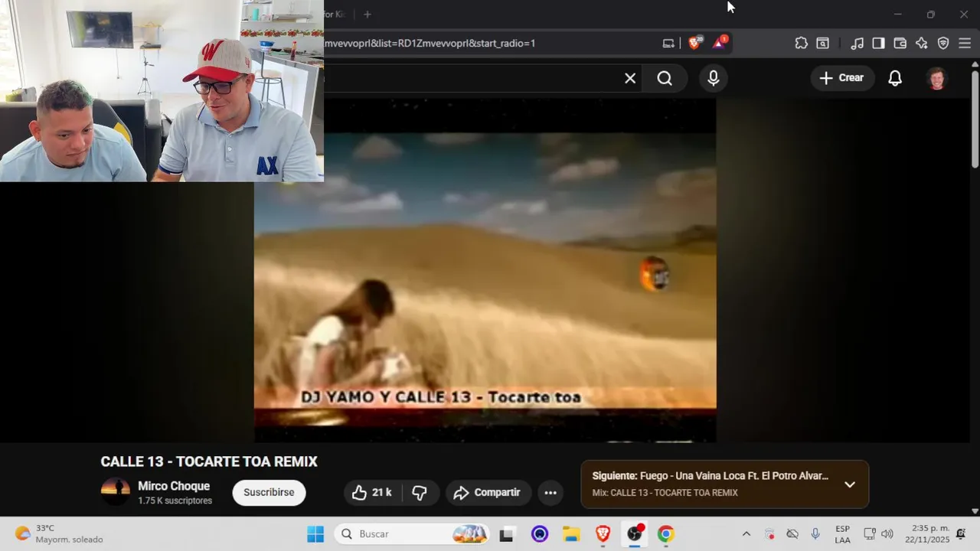The height and width of the screenshot is (551, 980).
Task: Dislike the video with thumbs down
Action: pyautogui.click(x=420, y=493)
